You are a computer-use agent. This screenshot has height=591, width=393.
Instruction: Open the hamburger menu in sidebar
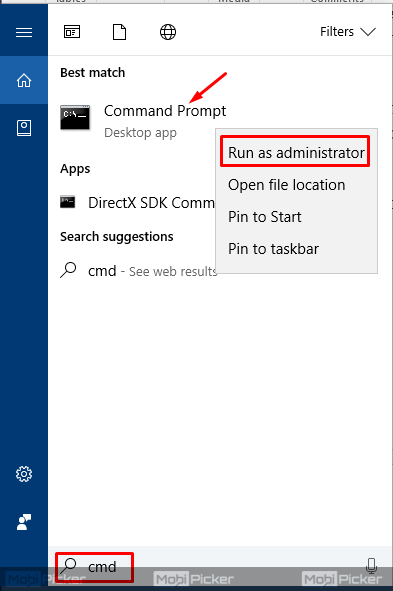coord(24,32)
